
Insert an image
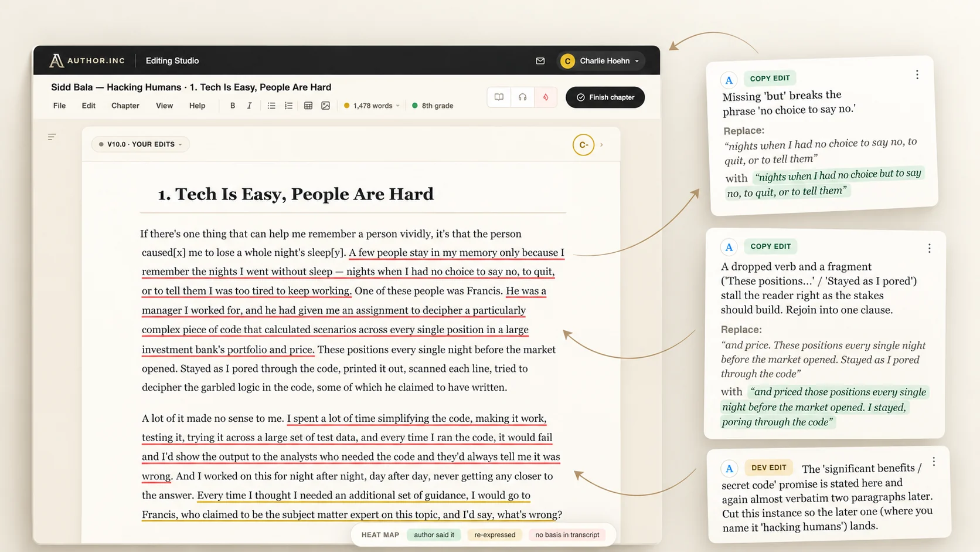[x=326, y=106]
